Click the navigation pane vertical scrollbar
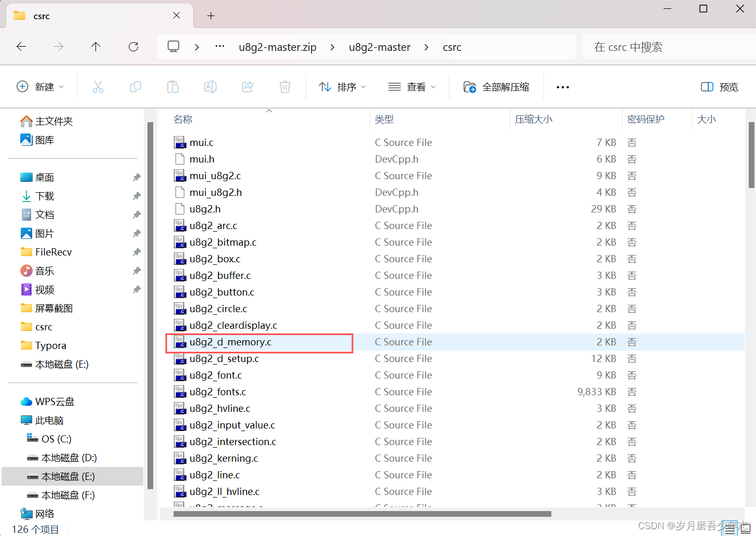 click(x=151, y=305)
